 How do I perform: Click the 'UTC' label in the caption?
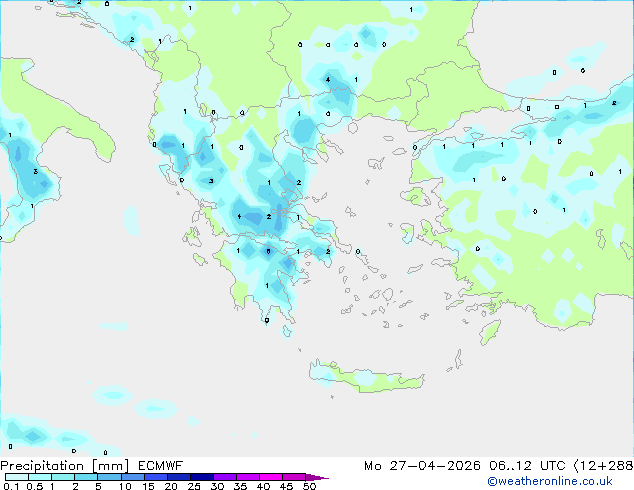coord(552,466)
